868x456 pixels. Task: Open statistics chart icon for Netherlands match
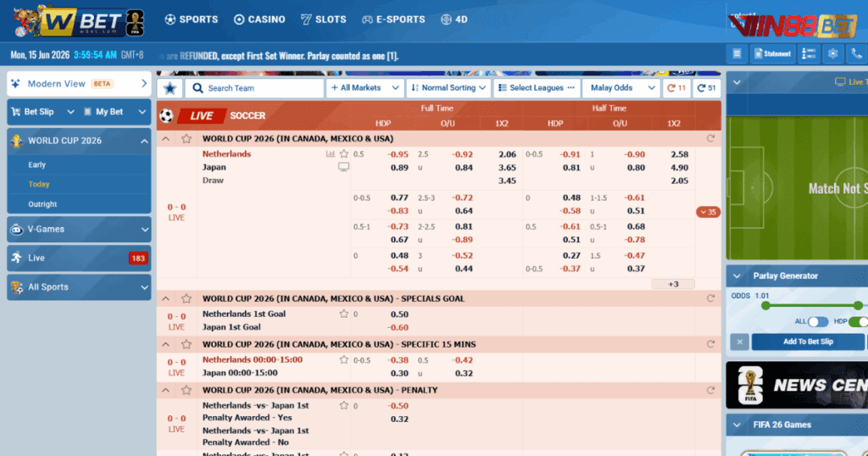331,154
